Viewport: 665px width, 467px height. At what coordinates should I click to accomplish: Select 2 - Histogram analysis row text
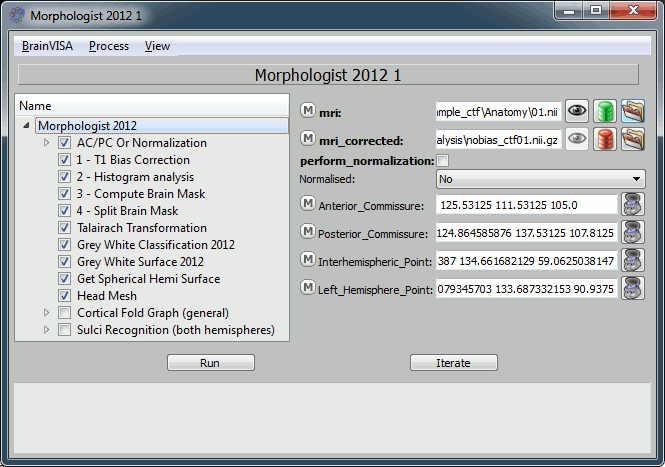coord(135,177)
